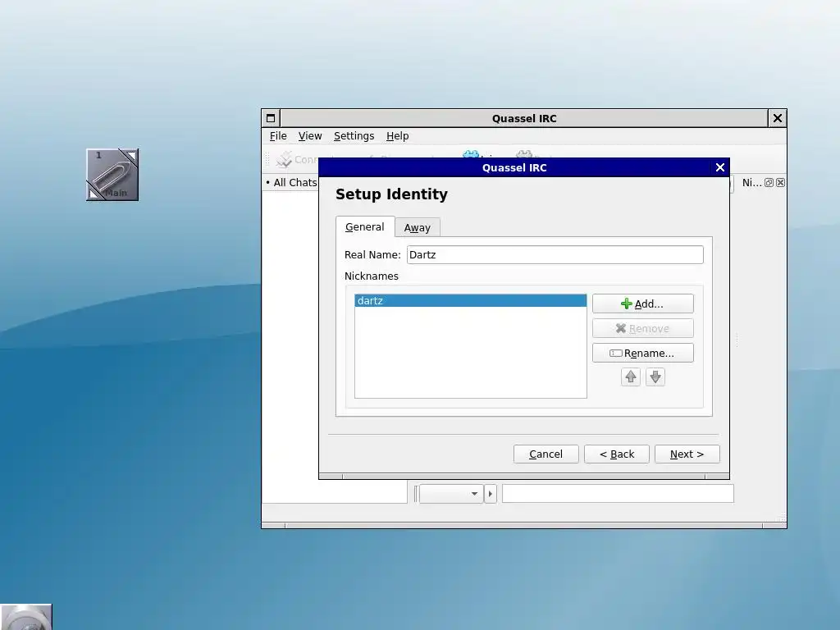
Task: Switch to the General tab
Action: [365, 226]
